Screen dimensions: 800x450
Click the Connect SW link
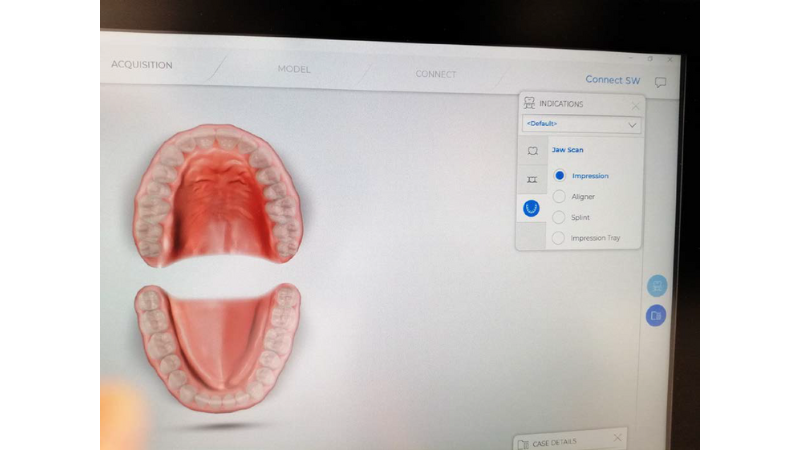coord(612,80)
